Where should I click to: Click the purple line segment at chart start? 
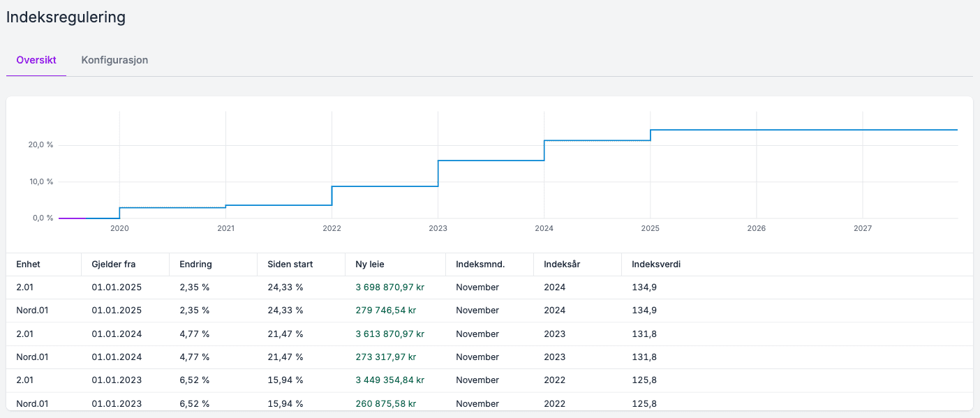click(72, 218)
